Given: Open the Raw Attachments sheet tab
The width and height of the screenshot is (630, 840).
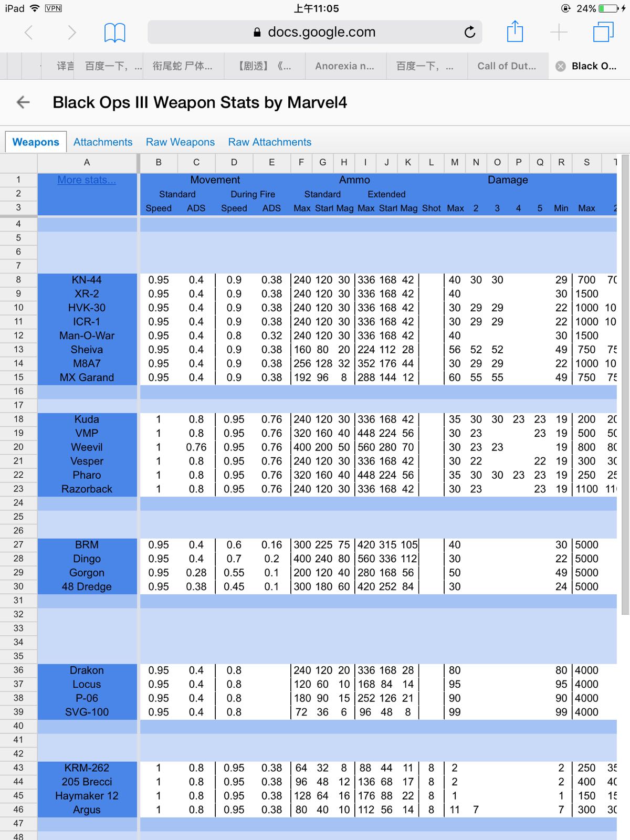Looking at the screenshot, I should click(269, 142).
